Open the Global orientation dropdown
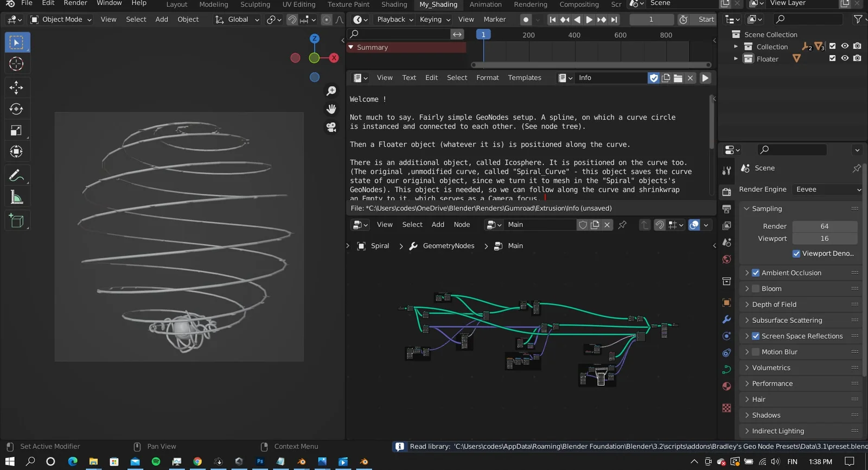This screenshot has width=868, height=470. click(x=238, y=20)
